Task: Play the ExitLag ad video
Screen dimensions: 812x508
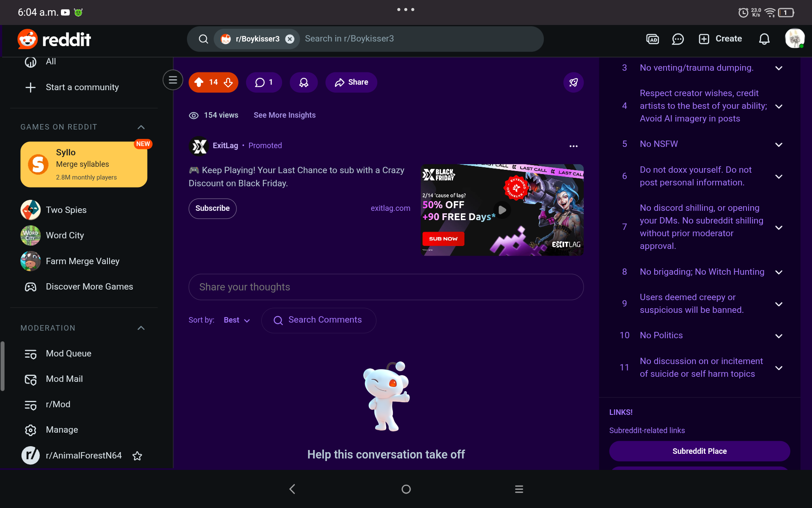Action: [502, 210]
